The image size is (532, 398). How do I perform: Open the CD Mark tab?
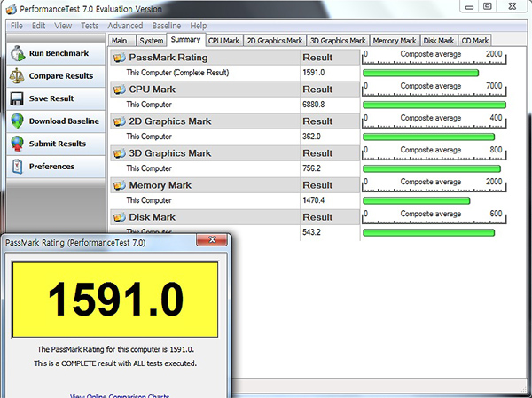tap(475, 41)
